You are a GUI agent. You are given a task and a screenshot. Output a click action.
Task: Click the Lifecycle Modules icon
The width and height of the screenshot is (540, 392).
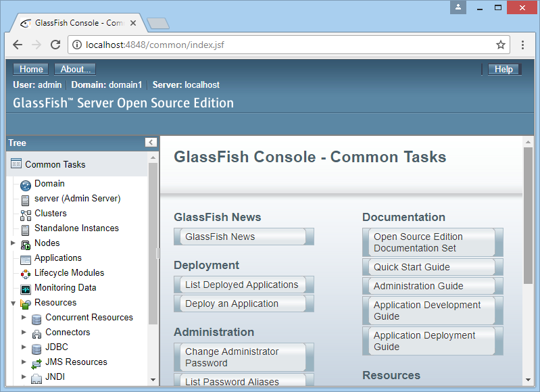pos(26,274)
